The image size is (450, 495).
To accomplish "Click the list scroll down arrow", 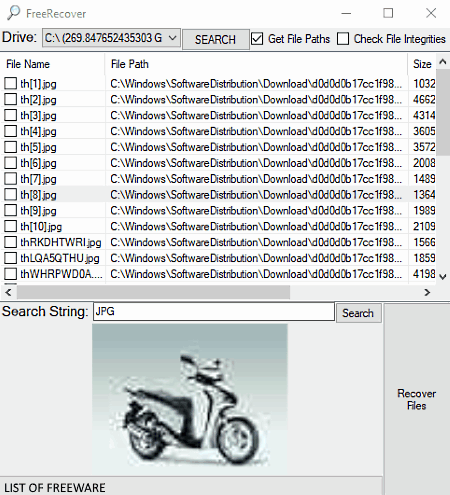I will click(443, 276).
